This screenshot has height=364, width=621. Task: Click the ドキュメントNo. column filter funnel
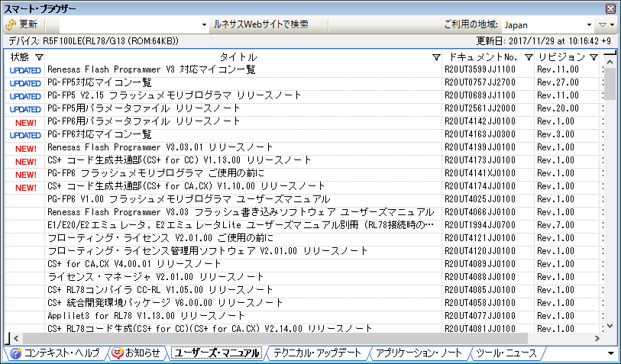(x=528, y=57)
